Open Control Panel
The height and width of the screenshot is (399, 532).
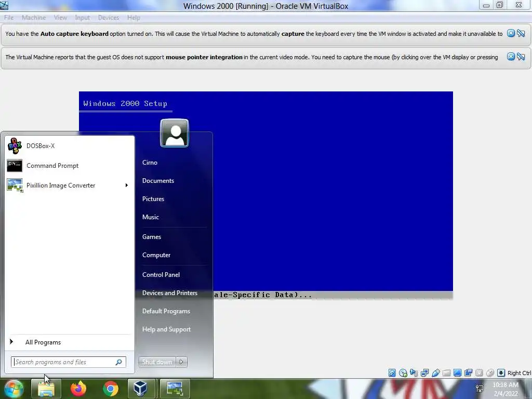[161, 275]
